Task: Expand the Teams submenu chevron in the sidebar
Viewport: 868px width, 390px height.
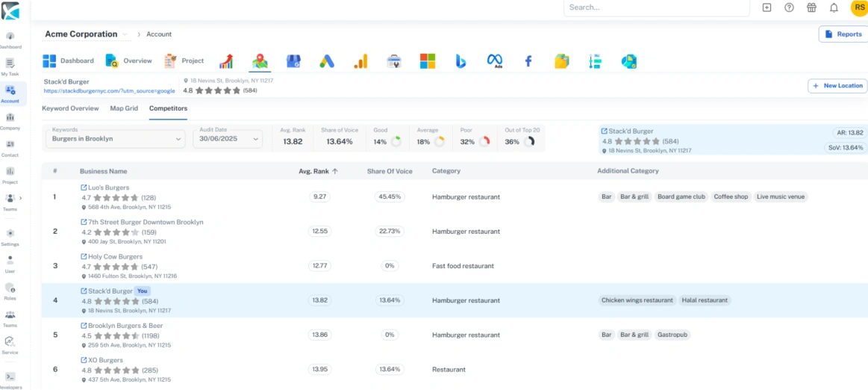Action: click(21, 198)
